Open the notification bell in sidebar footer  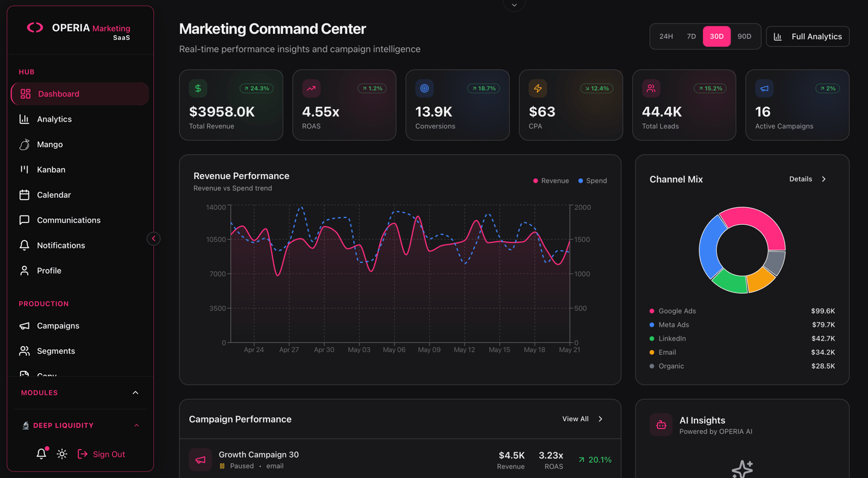tap(41, 454)
